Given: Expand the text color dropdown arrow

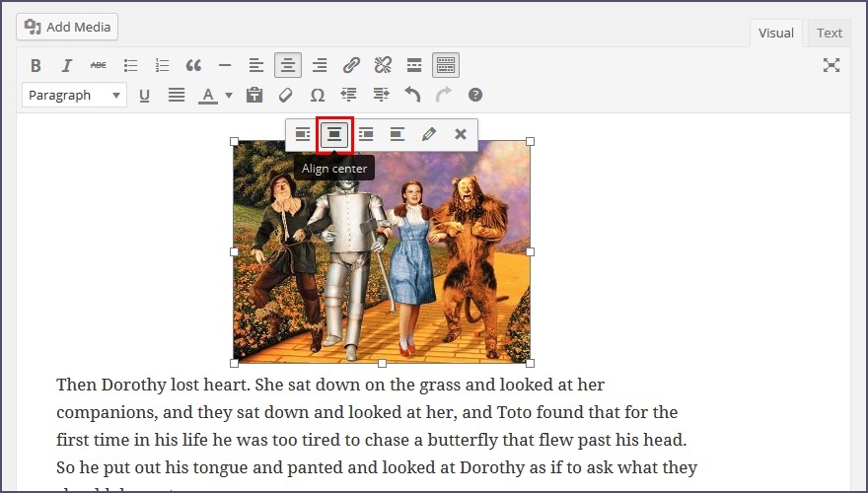Looking at the screenshot, I should pos(229,96).
